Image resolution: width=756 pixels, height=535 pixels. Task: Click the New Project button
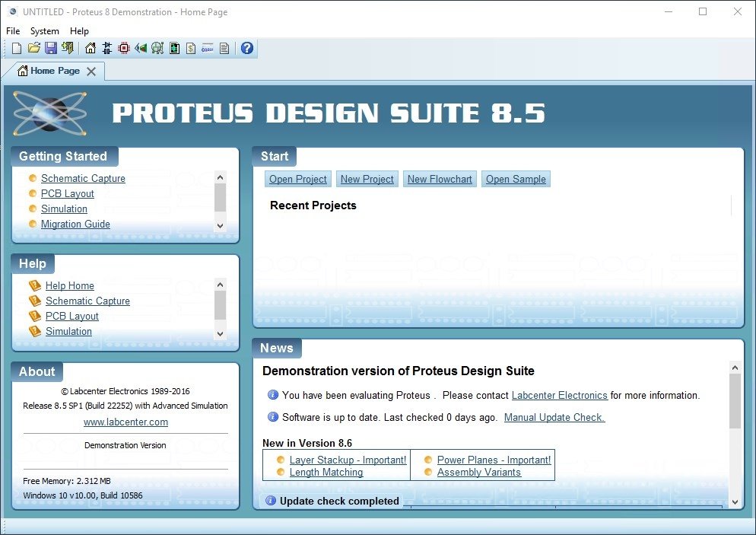coord(367,179)
